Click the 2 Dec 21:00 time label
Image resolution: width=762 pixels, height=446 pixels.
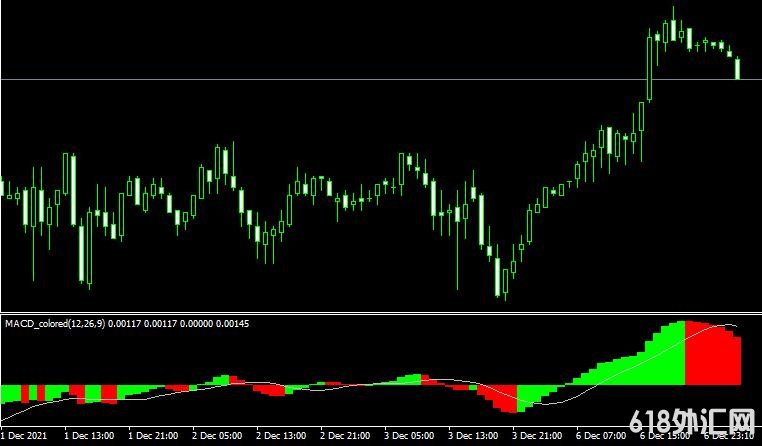[x=344, y=437]
